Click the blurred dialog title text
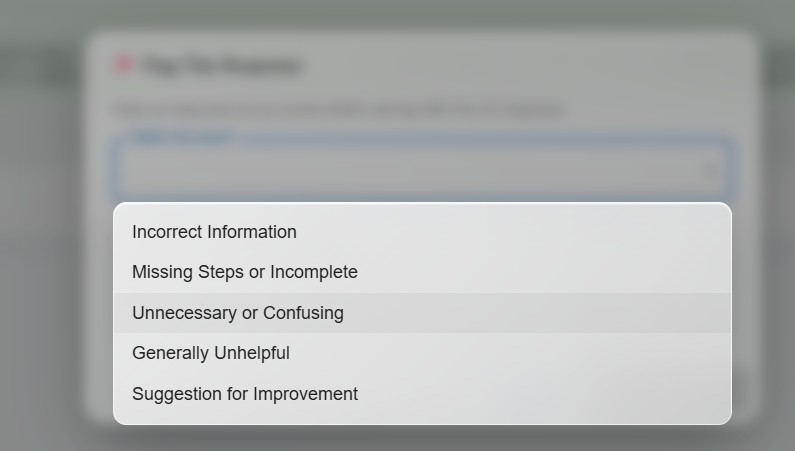795x451 pixels. tap(221, 67)
